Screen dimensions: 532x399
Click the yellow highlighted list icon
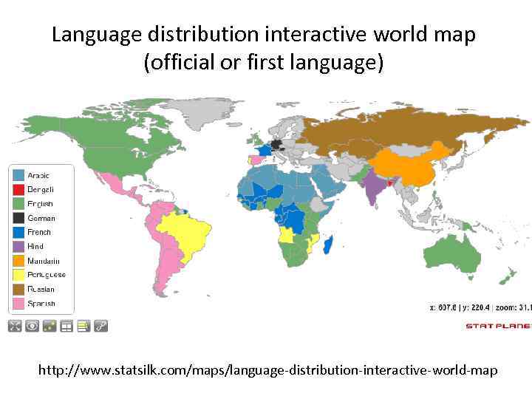83,326
